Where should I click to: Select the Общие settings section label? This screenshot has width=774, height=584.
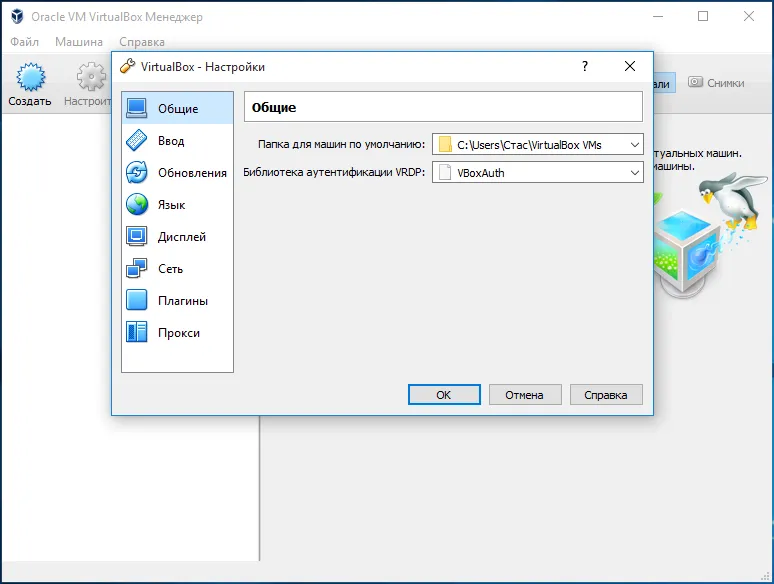point(178,109)
